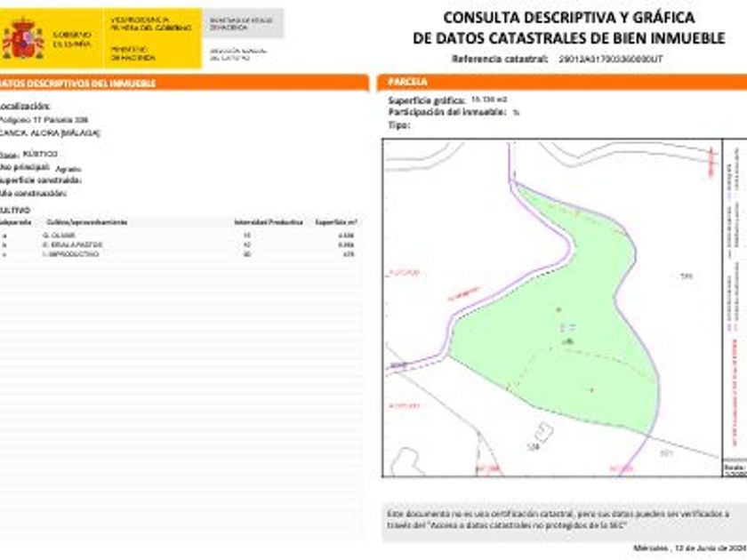Image resolution: width=747 pixels, height=560 pixels.
Task: Click the 'DIRECCIÓN GENERAL DEL CATASTRO' text
Action: click(237, 54)
